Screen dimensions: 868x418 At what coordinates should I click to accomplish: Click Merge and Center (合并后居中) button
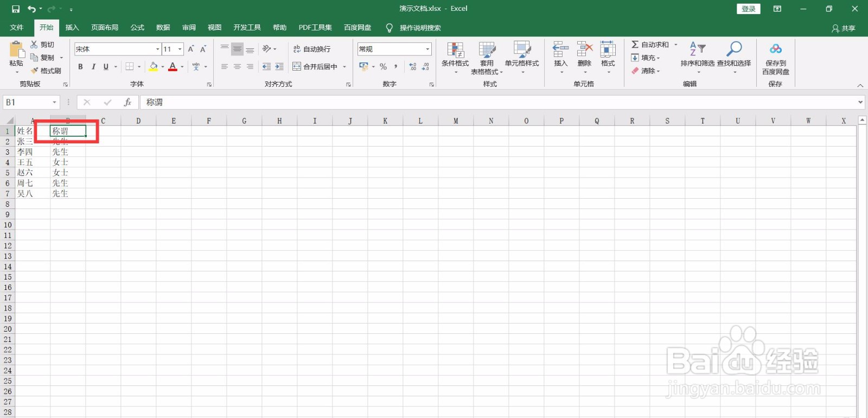[315, 66]
